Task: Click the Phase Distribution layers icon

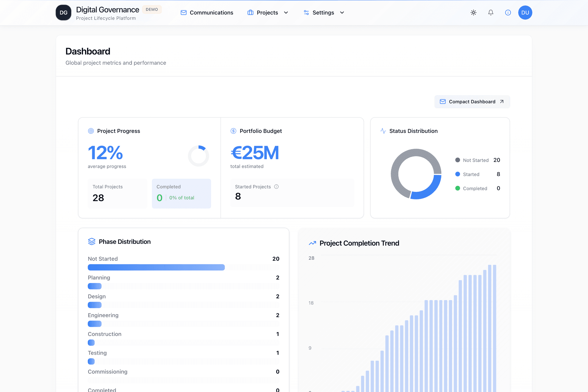Action: [92, 242]
